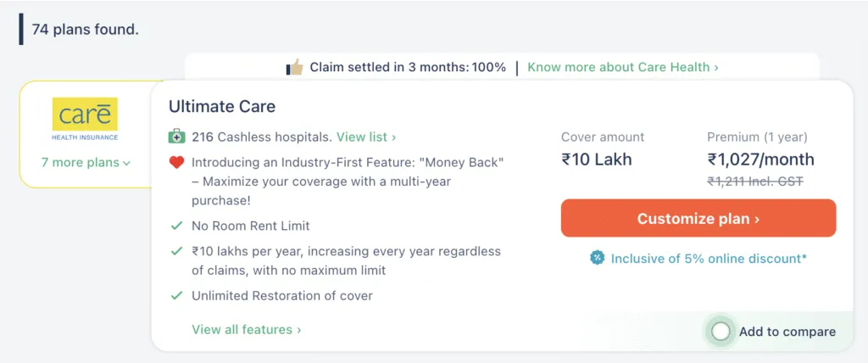The image size is (868, 363).
Task: Click the Care Health Insurance logo
Action: [x=85, y=119]
